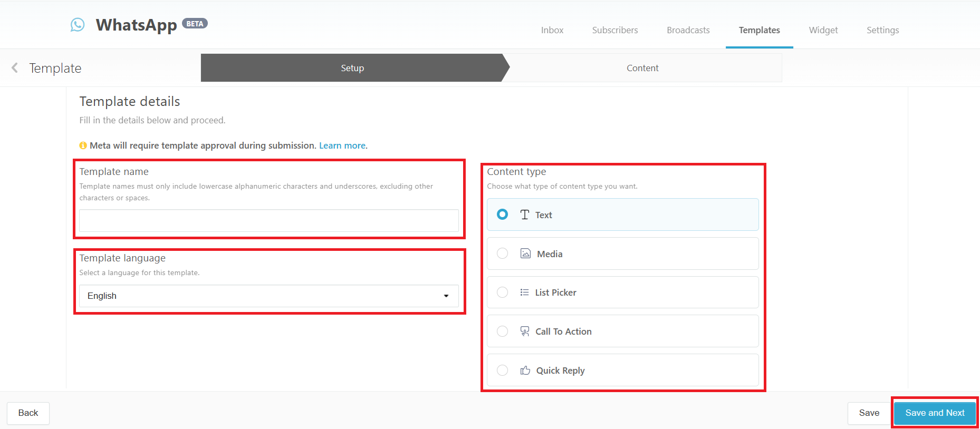The height and width of the screenshot is (429, 980).
Task: Click the orange info icon beside Meta notice
Action: pyautogui.click(x=83, y=145)
